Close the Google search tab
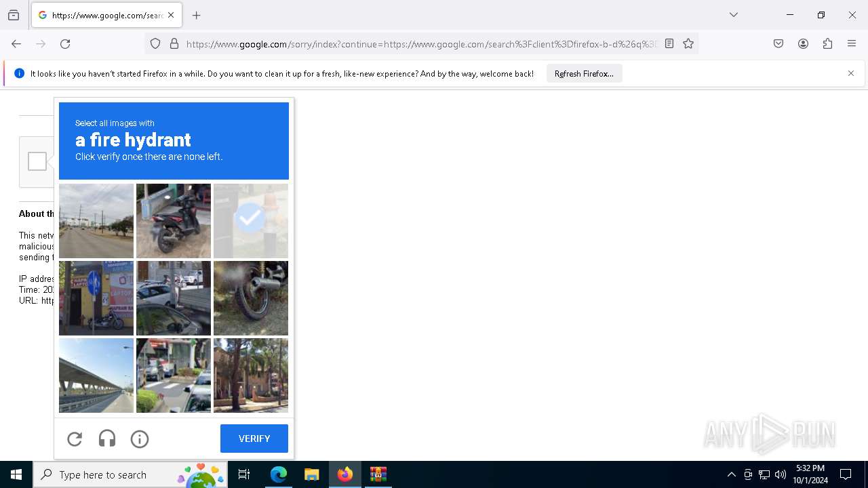 [x=171, y=15]
